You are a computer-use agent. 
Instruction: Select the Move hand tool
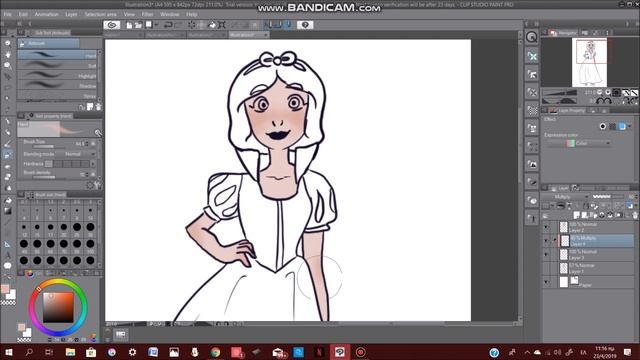[8, 54]
